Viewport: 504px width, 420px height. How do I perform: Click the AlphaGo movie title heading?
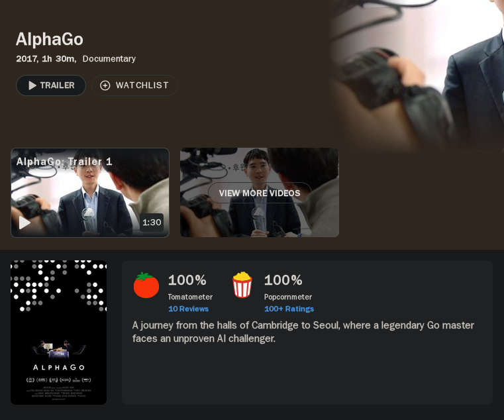(x=50, y=39)
